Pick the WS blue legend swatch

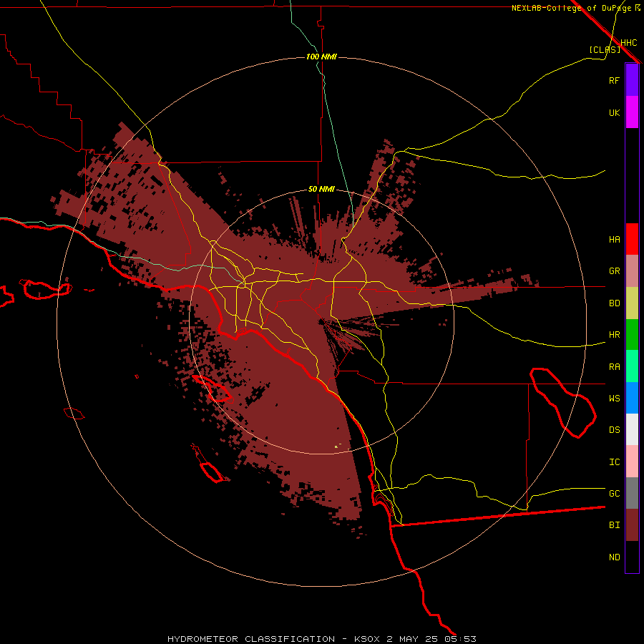tap(632, 398)
